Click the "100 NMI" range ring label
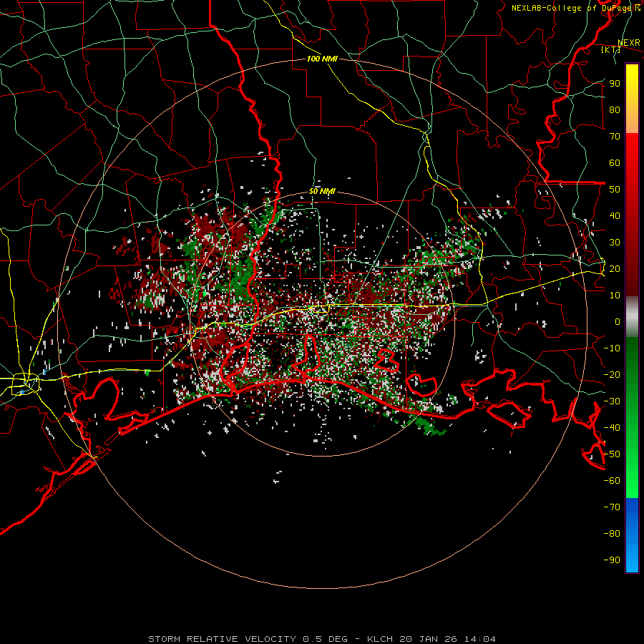This screenshot has width=644, height=644. pos(322,59)
